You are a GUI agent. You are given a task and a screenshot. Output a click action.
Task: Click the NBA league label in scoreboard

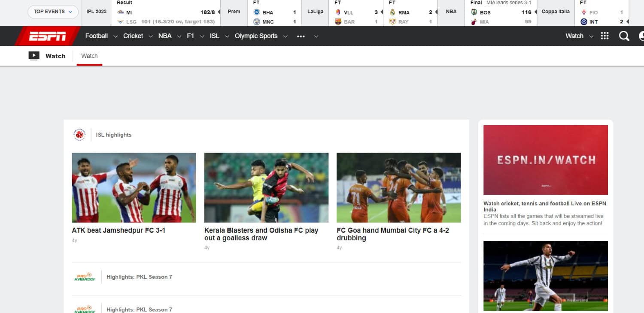[x=451, y=12]
